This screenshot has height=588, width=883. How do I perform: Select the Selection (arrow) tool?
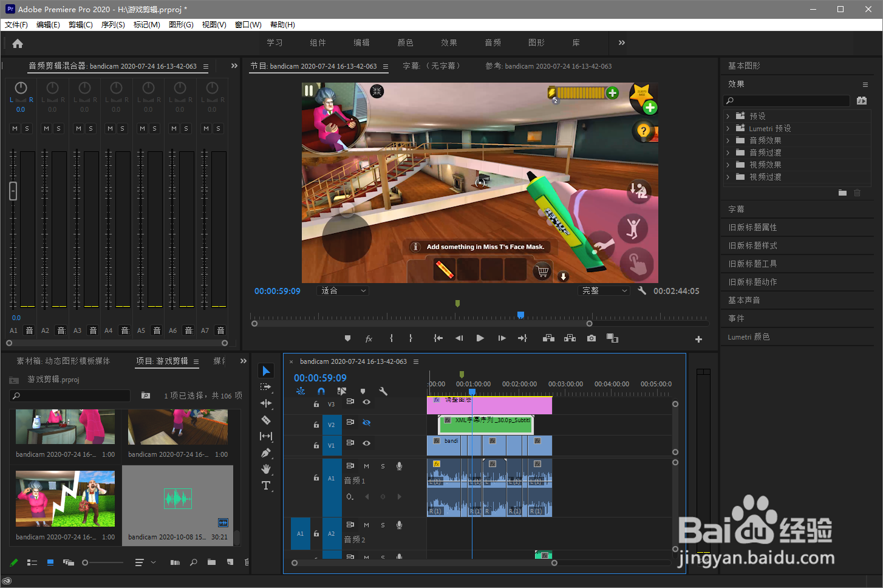266,371
